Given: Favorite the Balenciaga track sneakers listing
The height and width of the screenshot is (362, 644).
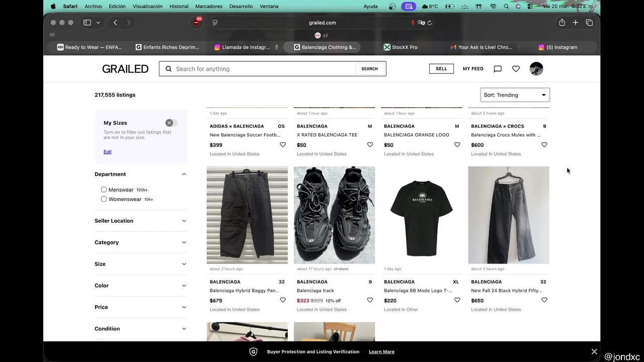Looking at the screenshot, I should pos(370,300).
